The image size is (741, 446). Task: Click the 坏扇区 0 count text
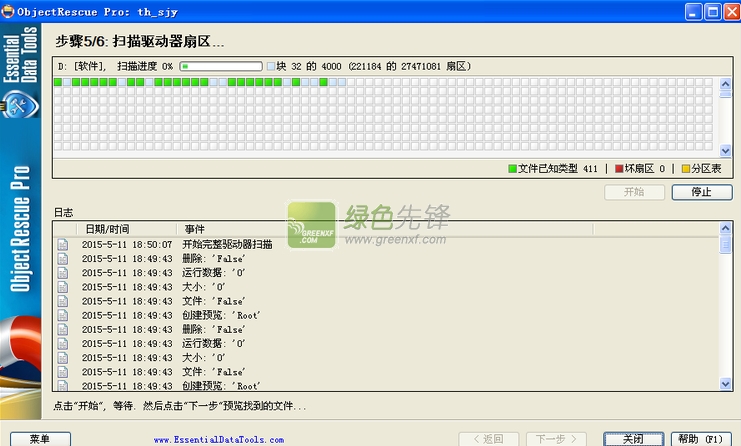pyautogui.click(x=645, y=169)
